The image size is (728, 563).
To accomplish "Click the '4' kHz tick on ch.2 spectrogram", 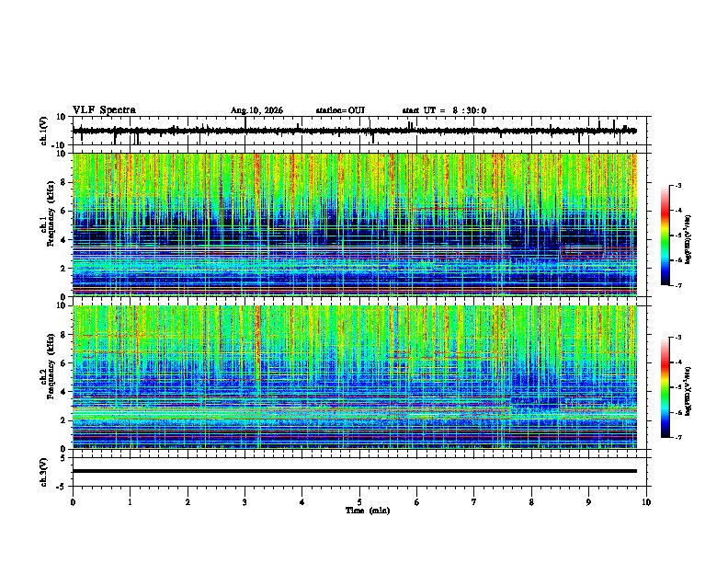I will pos(63,392).
